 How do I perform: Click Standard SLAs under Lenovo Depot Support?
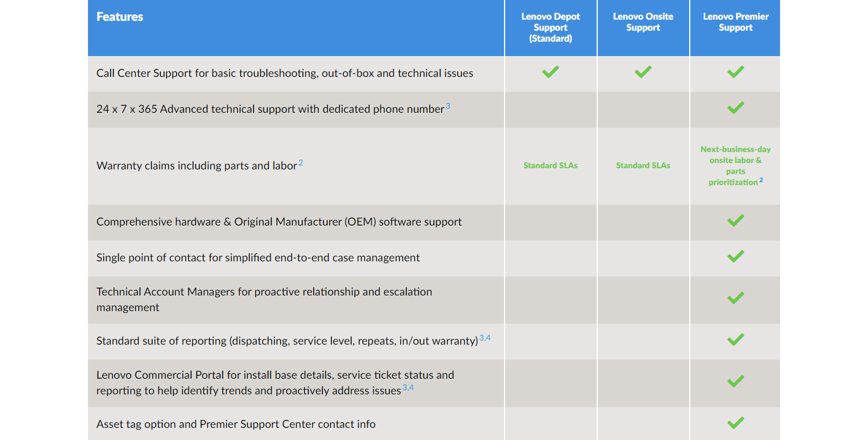550,165
